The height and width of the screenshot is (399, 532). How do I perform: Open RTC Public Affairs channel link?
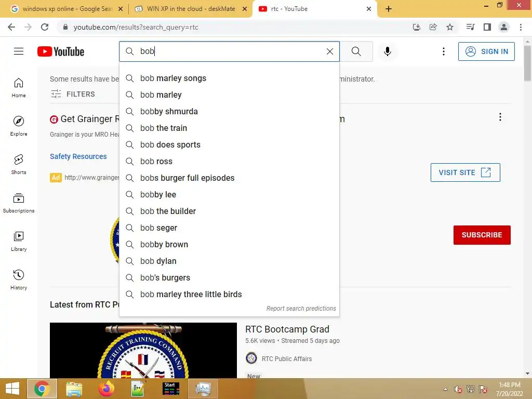coord(287,358)
